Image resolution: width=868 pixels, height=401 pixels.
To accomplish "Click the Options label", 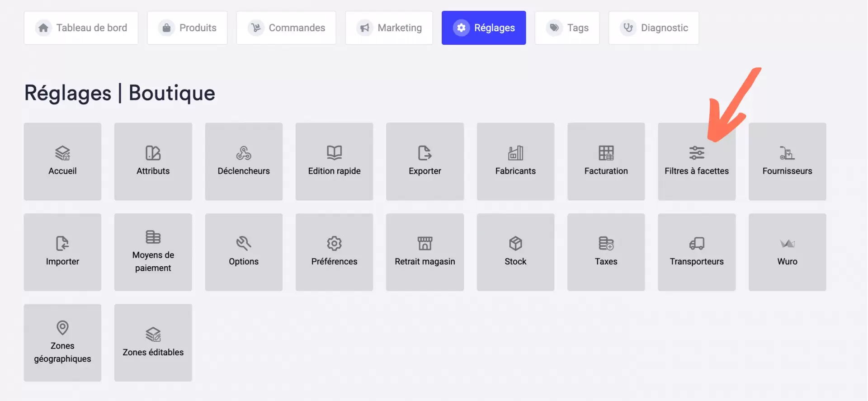I will click(x=244, y=261).
